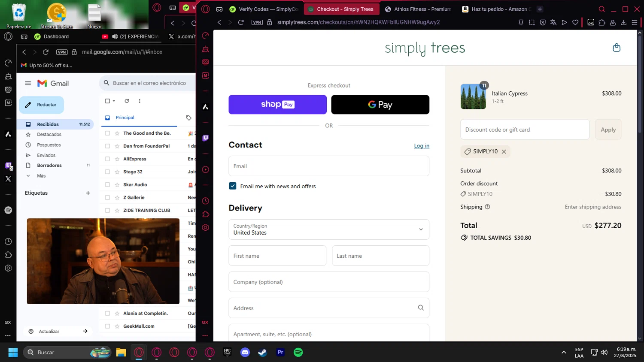This screenshot has height=362, width=644.
Task: Click the Discount code or gift card field
Action: pos(525,130)
